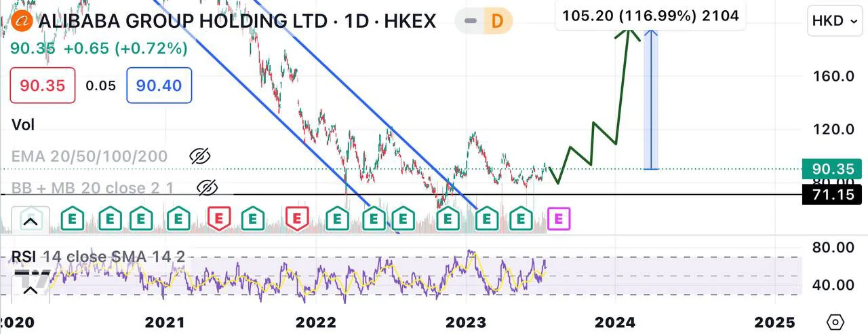868x334 pixels.
Task: Click the second red E earnings marker
Action: (x=296, y=219)
